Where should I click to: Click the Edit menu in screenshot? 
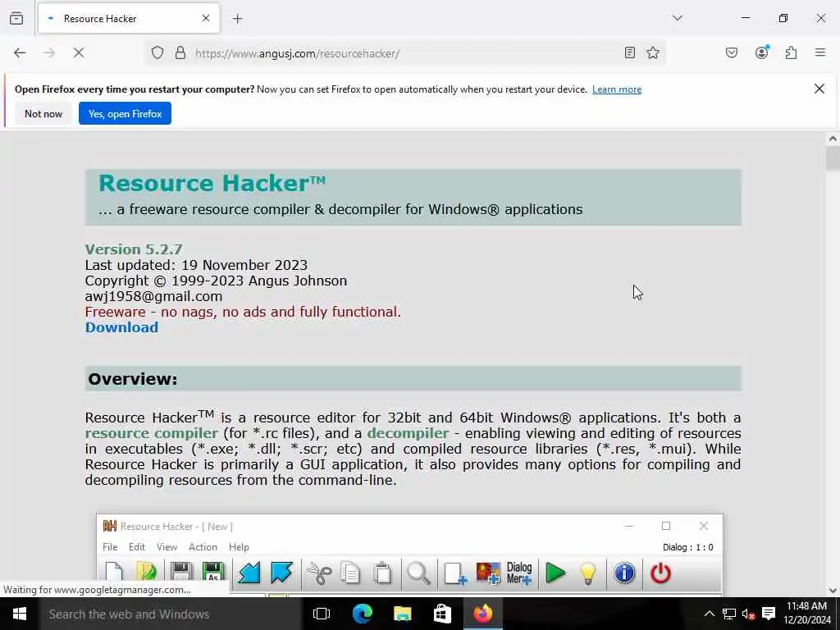pos(137,547)
